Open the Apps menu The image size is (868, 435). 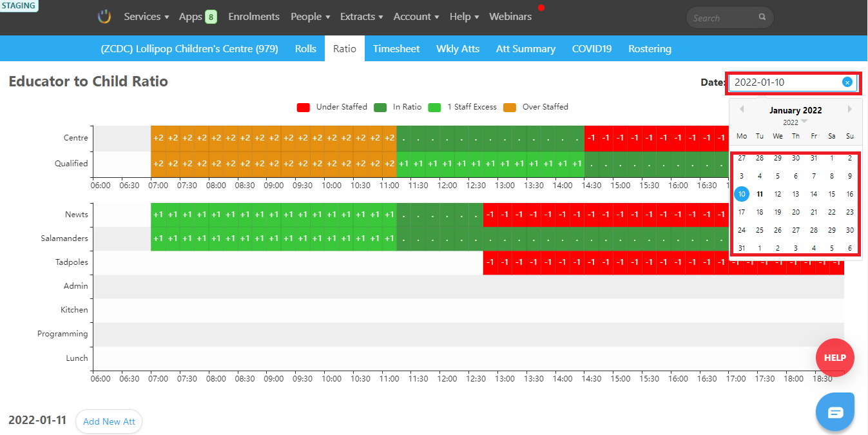point(191,17)
